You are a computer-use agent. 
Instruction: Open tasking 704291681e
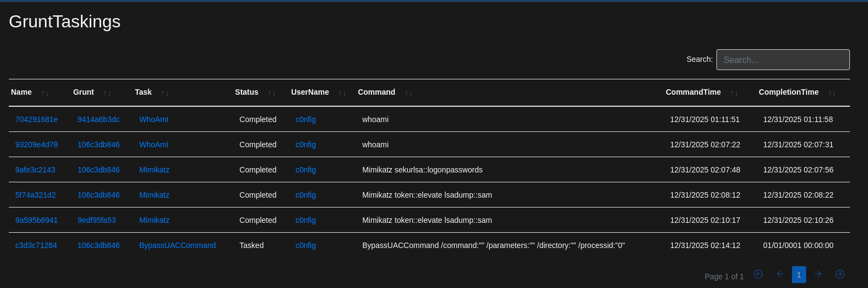[37, 119]
